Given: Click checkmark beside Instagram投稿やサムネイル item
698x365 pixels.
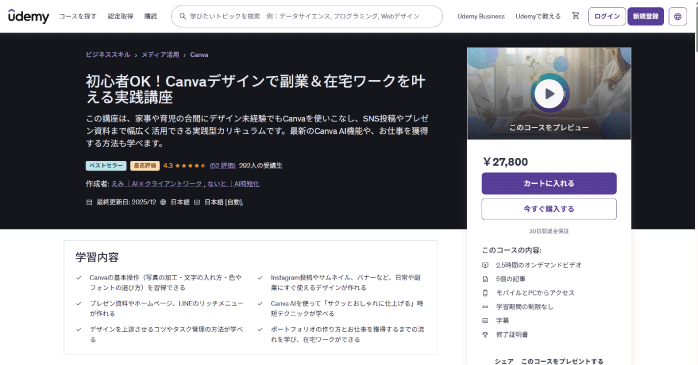Looking at the screenshot, I should 260,278.
